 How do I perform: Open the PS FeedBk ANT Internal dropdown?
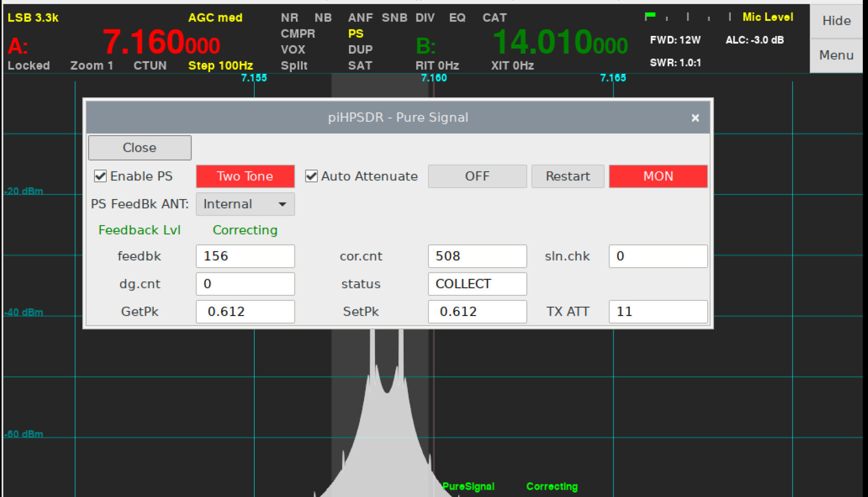245,204
